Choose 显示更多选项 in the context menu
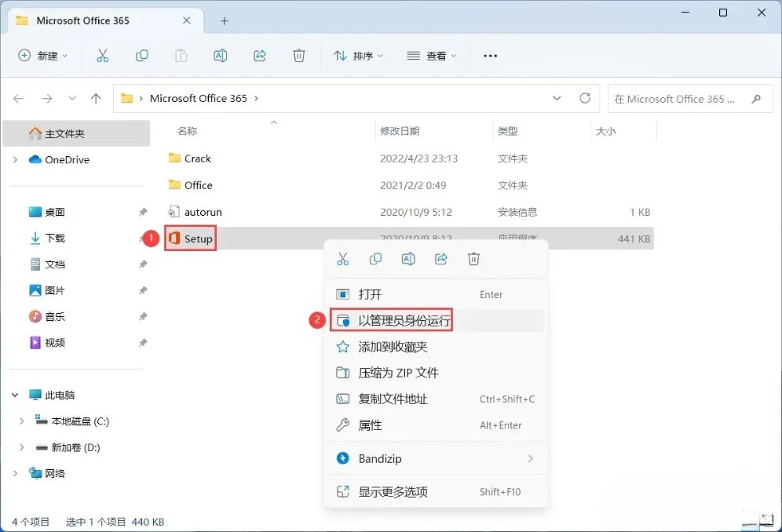The image size is (782, 532). click(x=436, y=492)
